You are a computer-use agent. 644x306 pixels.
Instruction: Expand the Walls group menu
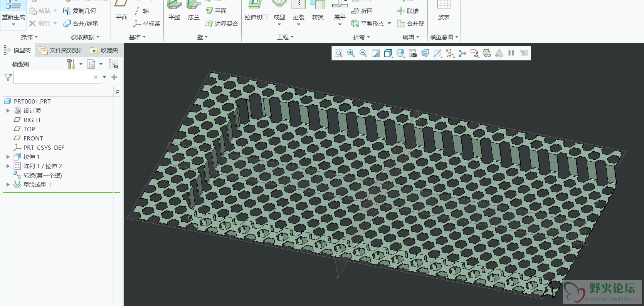click(x=202, y=37)
